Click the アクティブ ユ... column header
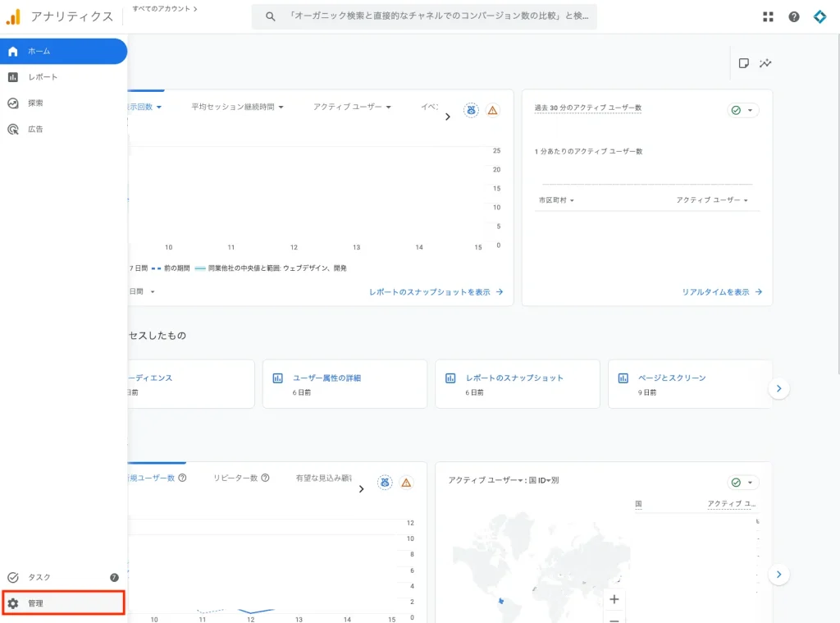 tap(731, 504)
